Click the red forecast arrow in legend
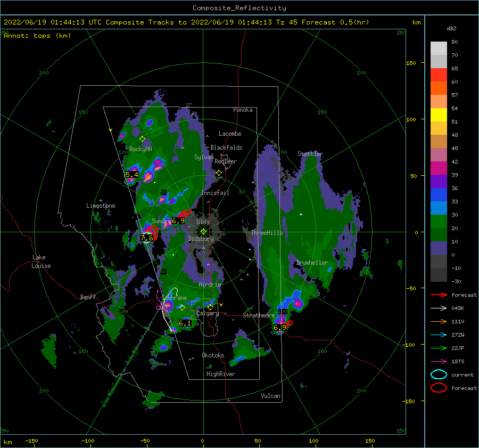This screenshot has width=479, height=448. tap(439, 295)
